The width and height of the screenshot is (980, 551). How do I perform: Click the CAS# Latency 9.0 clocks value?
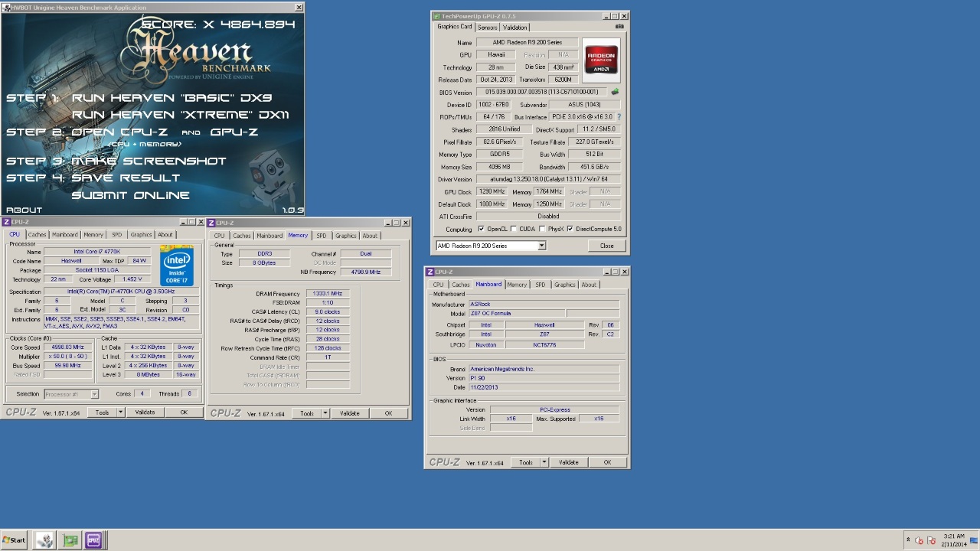[328, 312]
